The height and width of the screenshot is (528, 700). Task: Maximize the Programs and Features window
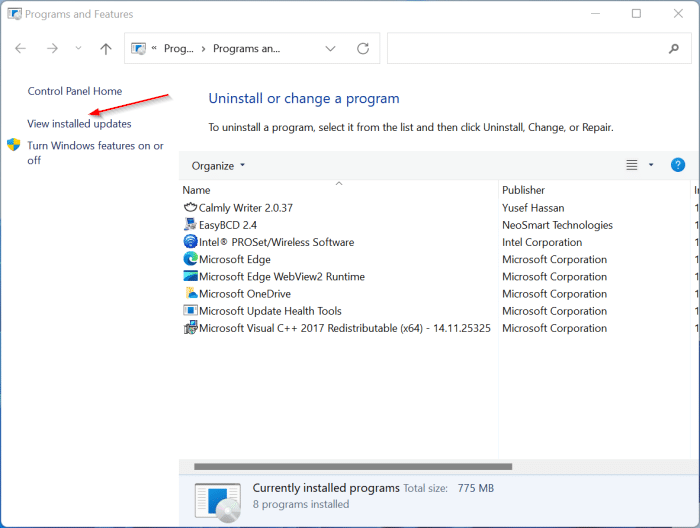pyautogui.click(x=636, y=14)
